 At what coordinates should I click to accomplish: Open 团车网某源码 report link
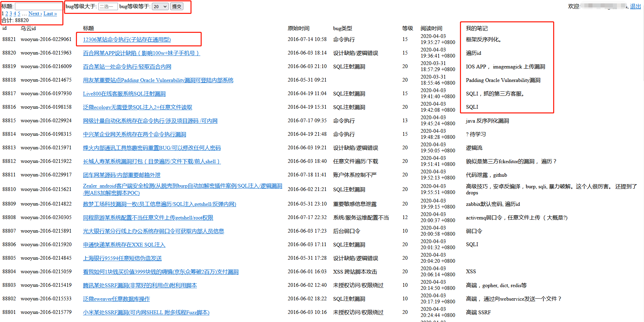click(x=122, y=175)
